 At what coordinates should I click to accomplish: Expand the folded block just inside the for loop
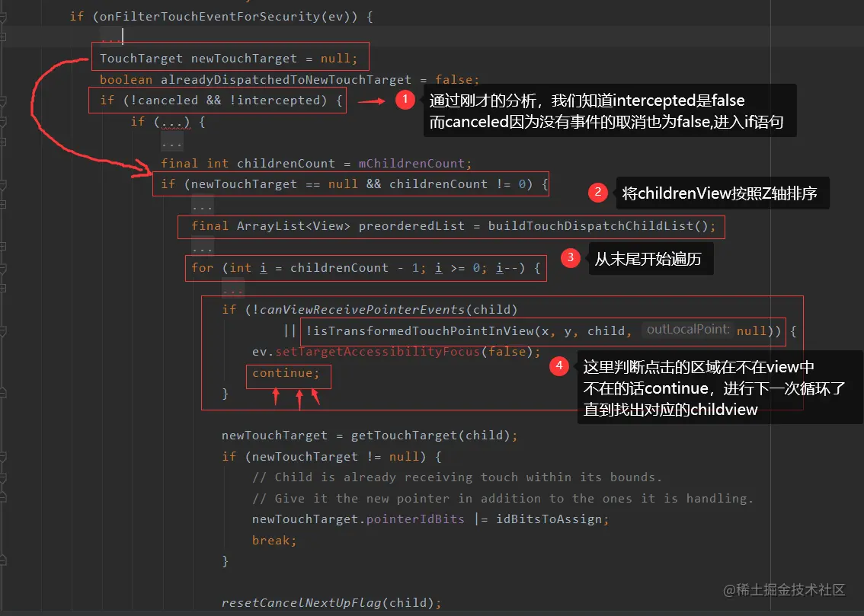(233, 290)
